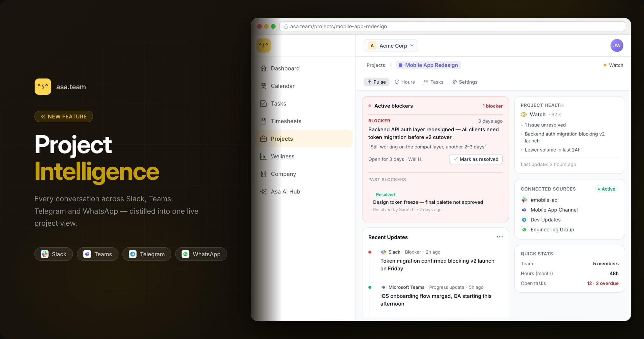Open the JW avatar profile menu
644x339 pixels.
(617, 45)
